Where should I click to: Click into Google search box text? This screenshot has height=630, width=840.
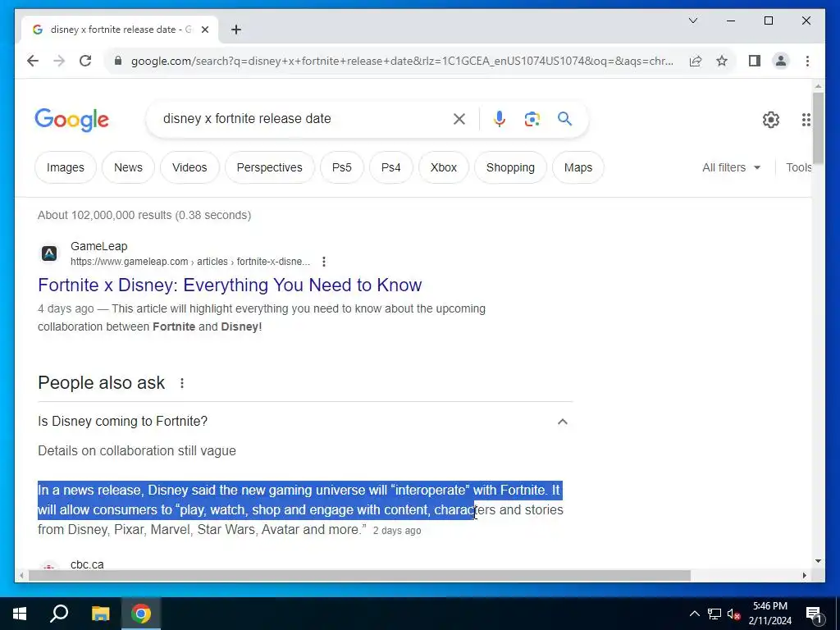pyautogui.click(x=247, y=118)
